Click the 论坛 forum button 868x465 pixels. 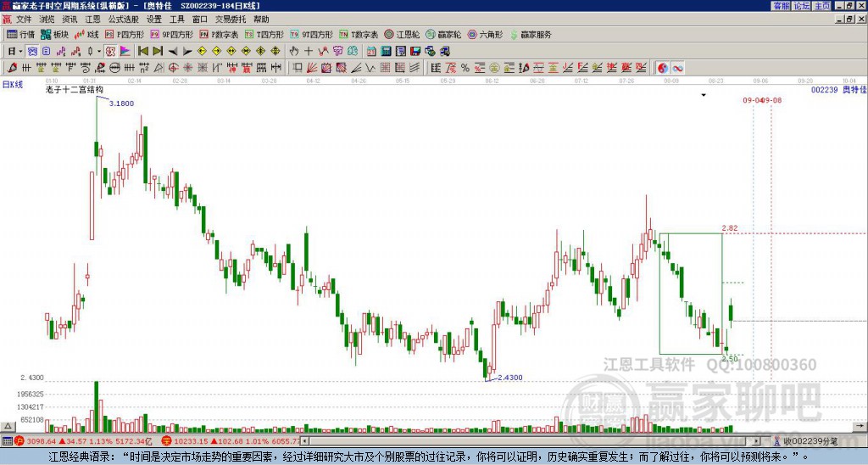(802, 6)
